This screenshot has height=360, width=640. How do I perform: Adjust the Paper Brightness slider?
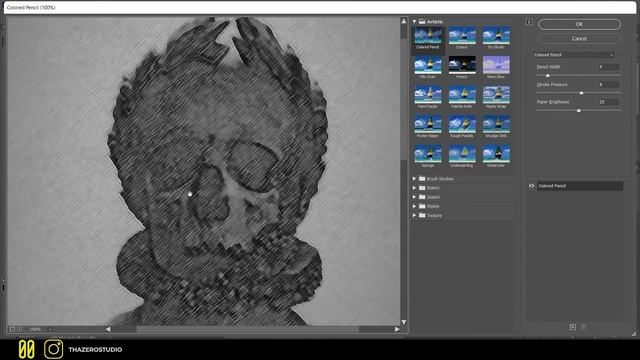click(x=578, y=111)
